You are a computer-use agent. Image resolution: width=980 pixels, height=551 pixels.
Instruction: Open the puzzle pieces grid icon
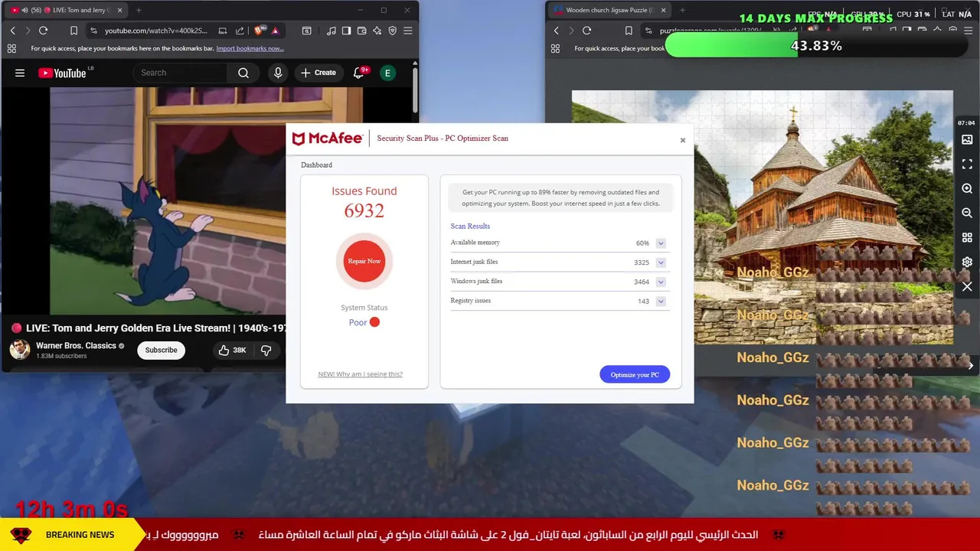click(967, 237)
